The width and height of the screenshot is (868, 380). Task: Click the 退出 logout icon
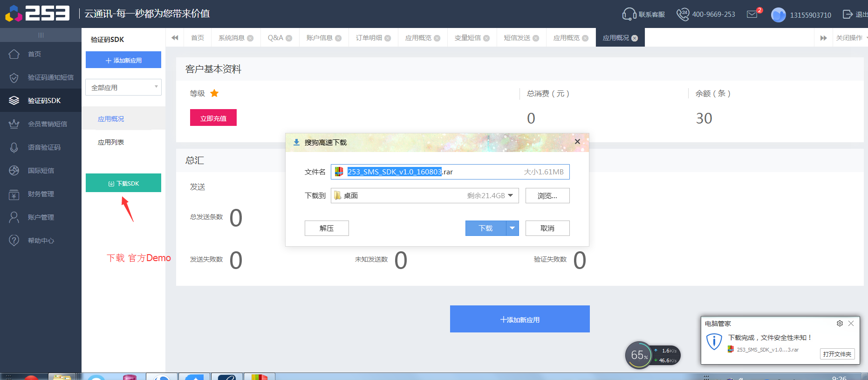tap(847, 14)
